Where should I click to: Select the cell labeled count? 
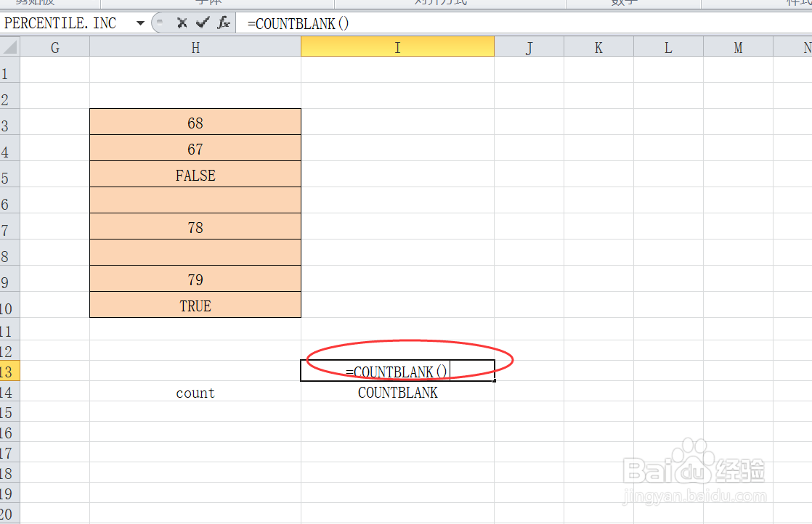tap(195, 392)
